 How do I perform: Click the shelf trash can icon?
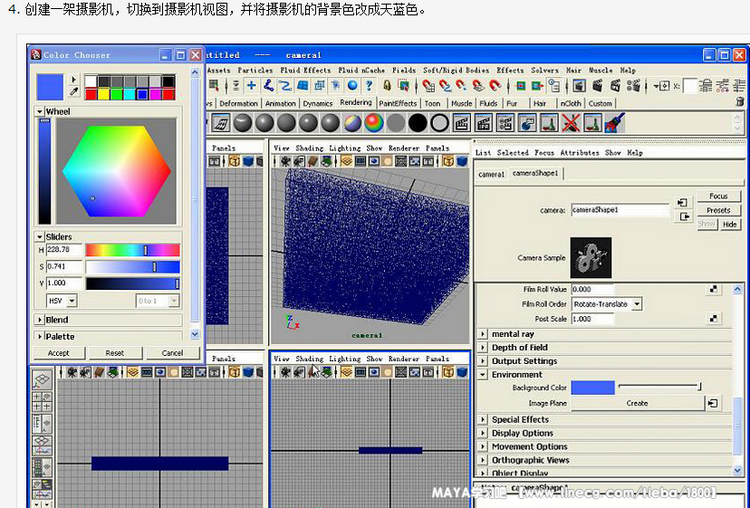click(739, 101)
